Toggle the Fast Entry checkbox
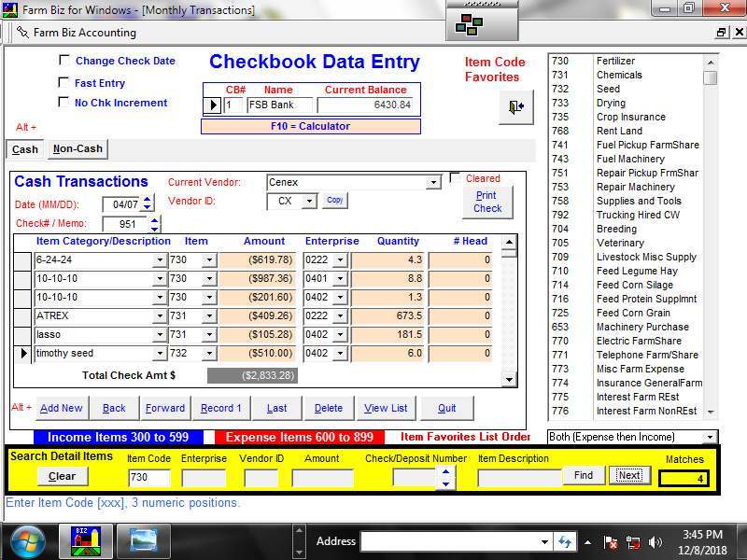This screenshot has width=747, height=560. pyautogui.click(x=64, y=83)
